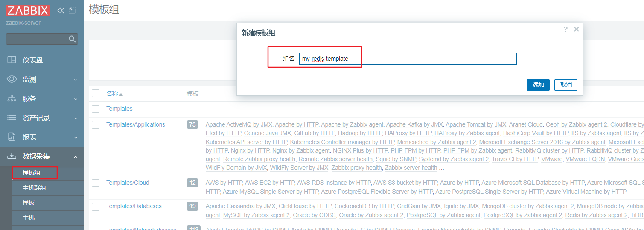Open the Templates/Databases group link

point(134,206)
